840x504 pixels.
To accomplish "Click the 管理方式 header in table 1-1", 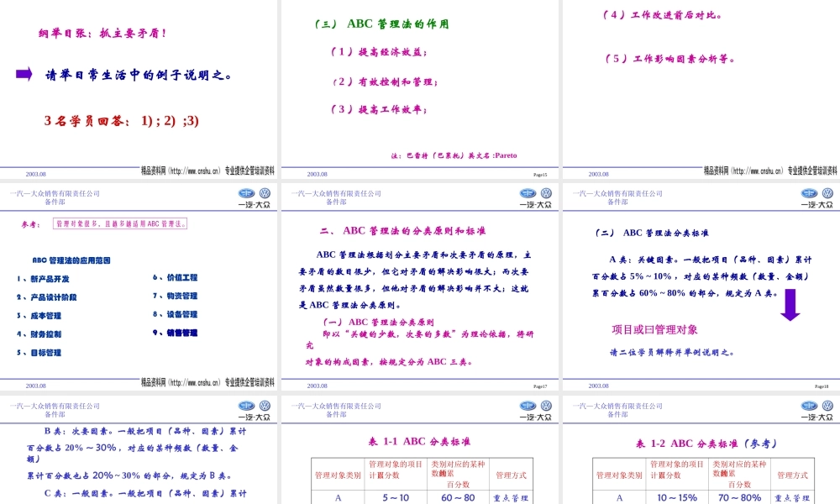I will click(x=511, y=475).
